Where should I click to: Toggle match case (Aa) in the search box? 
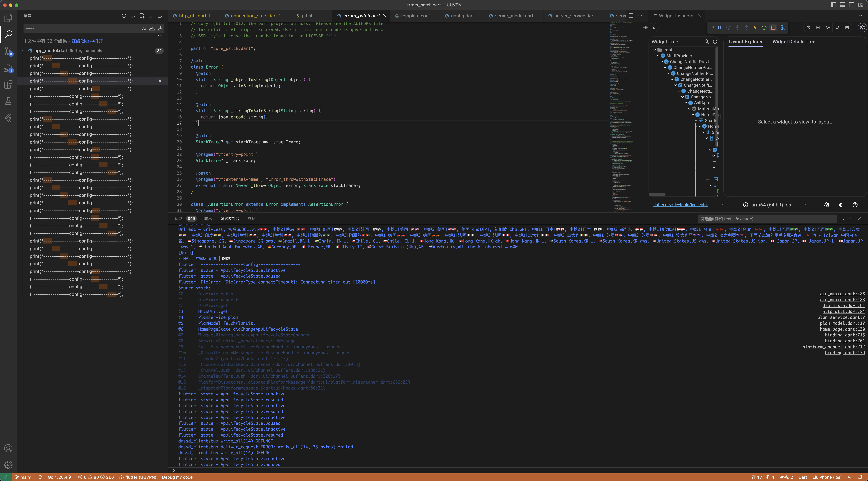point(144,29)
